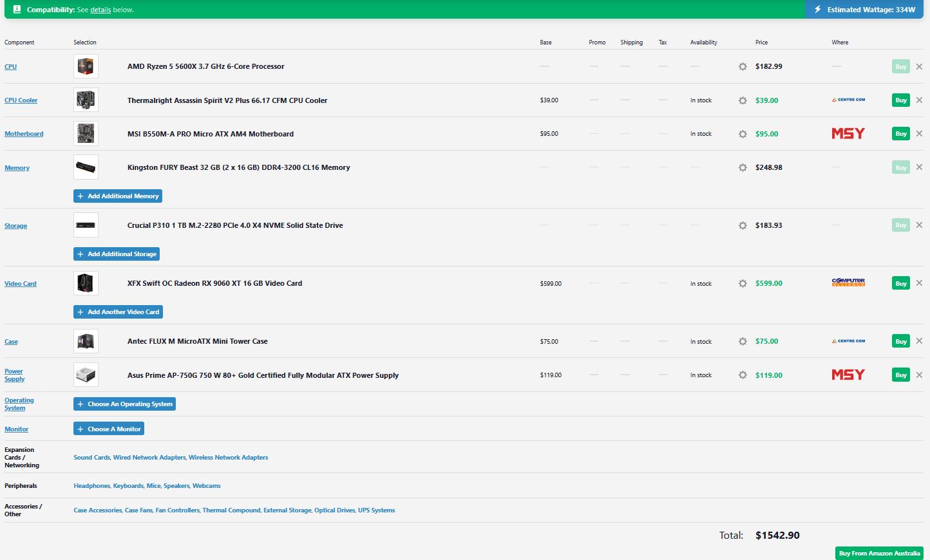
Task: Open the Power Supply component link
Action: click(x=14, y=375)
